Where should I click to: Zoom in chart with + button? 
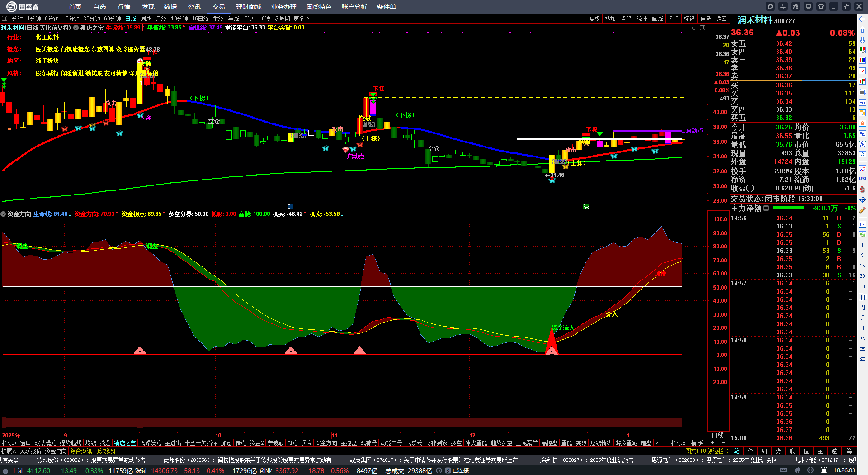[x=713, y=443]
